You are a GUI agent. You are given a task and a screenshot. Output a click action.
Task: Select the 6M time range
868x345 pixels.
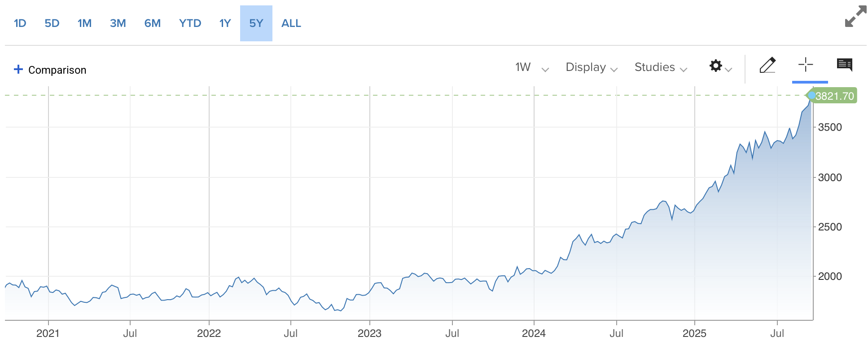click(153, 23)
